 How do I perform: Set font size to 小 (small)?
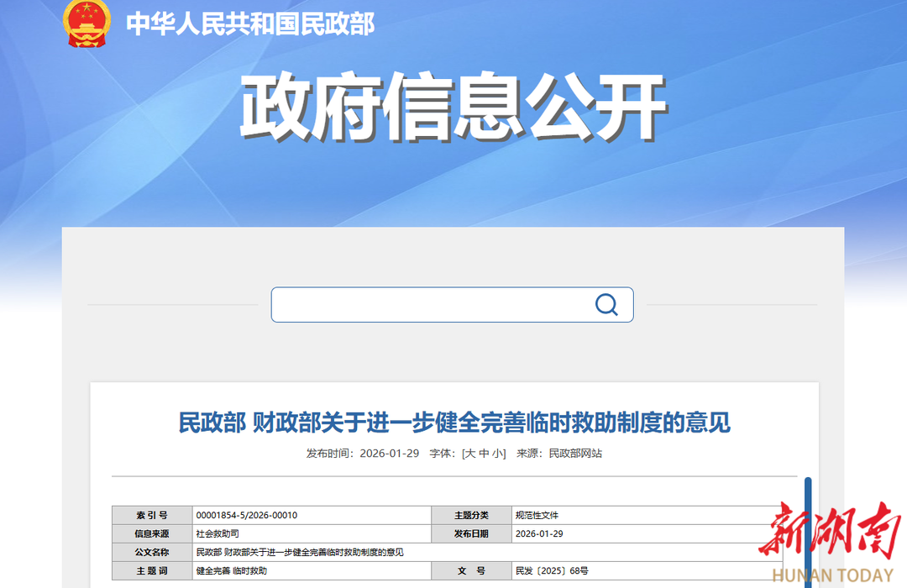(498, 454)
